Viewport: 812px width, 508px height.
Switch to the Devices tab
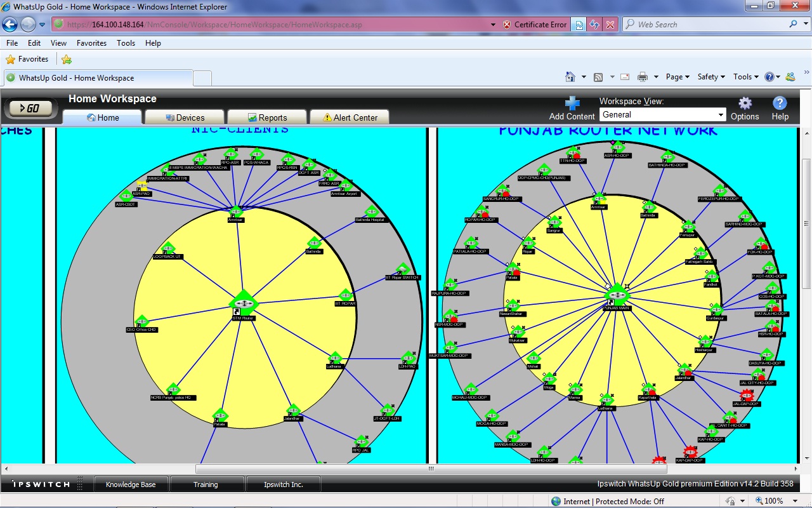coord(185,117)
